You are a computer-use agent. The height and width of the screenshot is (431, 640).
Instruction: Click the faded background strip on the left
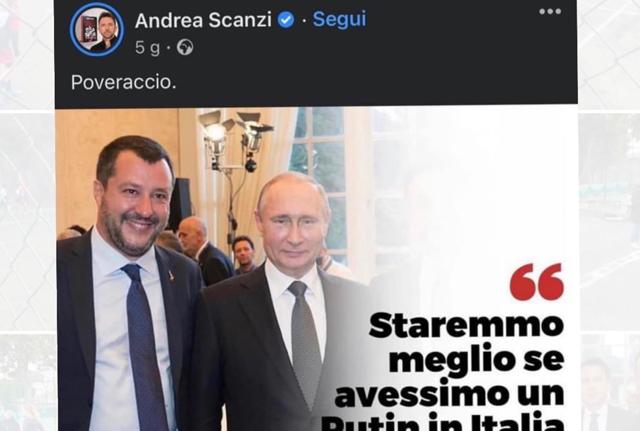[27, 216]
